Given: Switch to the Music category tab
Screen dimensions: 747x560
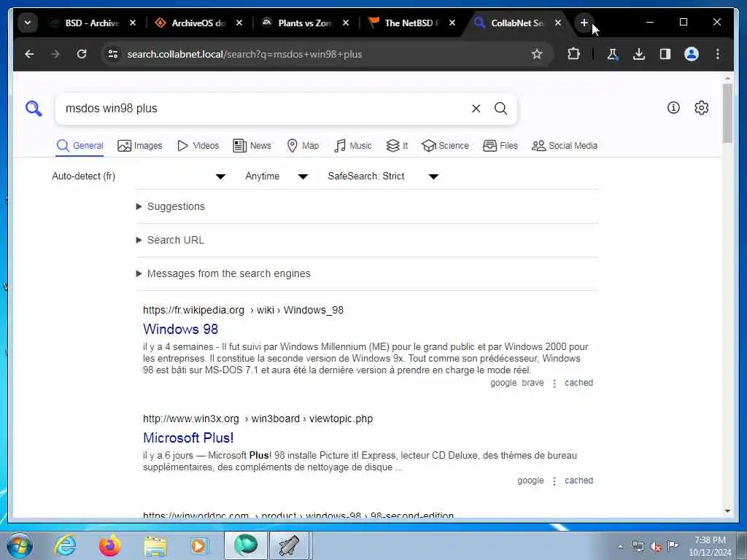Looking at the screenshot, I should coord(352,146).
